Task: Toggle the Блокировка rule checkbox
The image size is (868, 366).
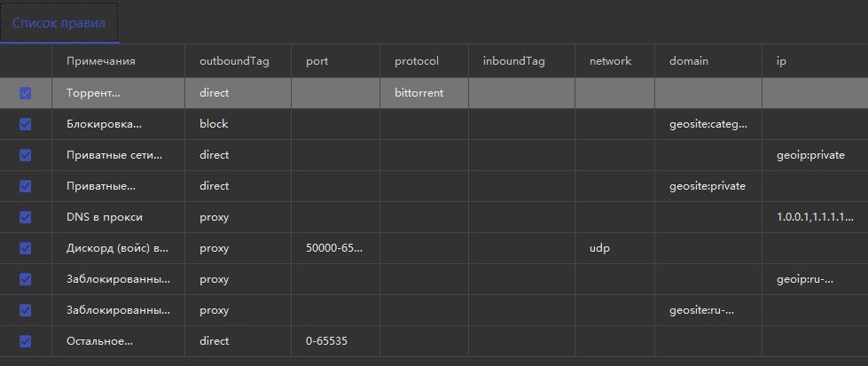Action: click(26, 124)
